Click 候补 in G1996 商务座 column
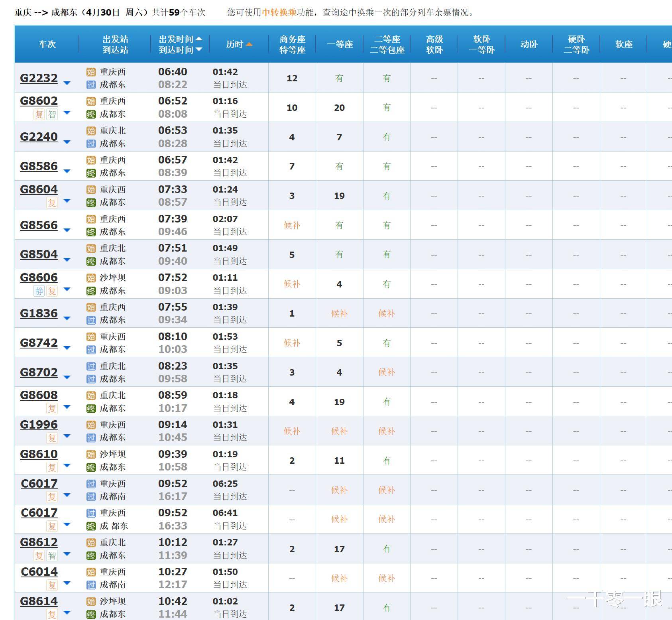The image size is (672, 620). point(292,431)
